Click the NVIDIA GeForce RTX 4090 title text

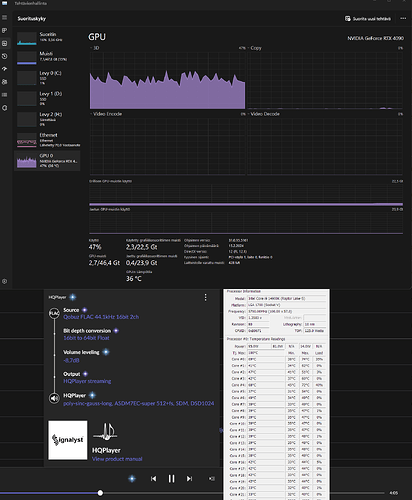point(375,38)
